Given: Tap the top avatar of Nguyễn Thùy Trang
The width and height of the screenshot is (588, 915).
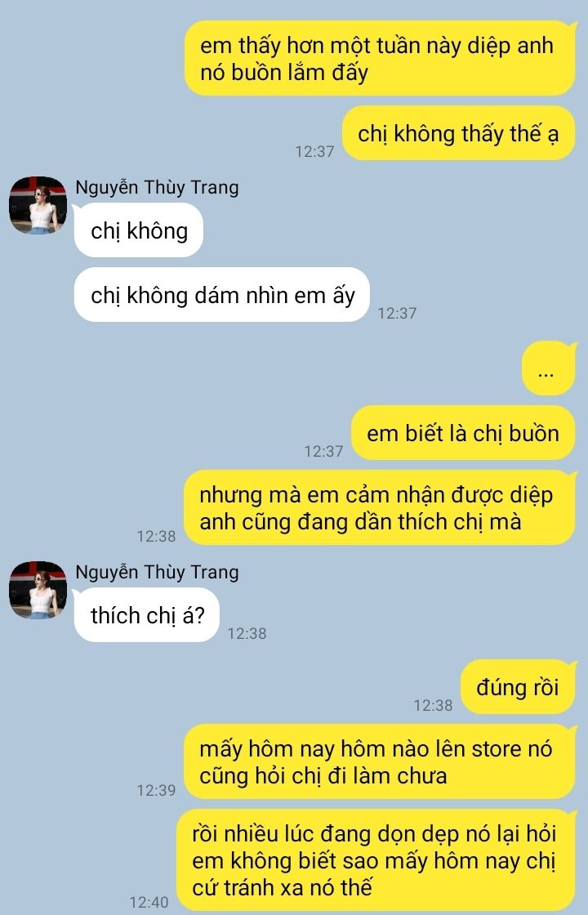Looking at the screenshot, I should [38, 205].
